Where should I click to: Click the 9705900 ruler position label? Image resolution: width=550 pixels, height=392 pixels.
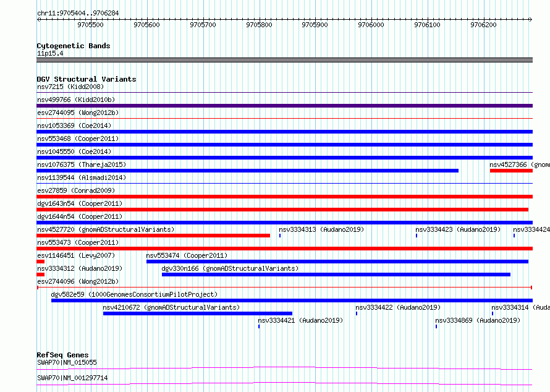[x=315, y=25]
